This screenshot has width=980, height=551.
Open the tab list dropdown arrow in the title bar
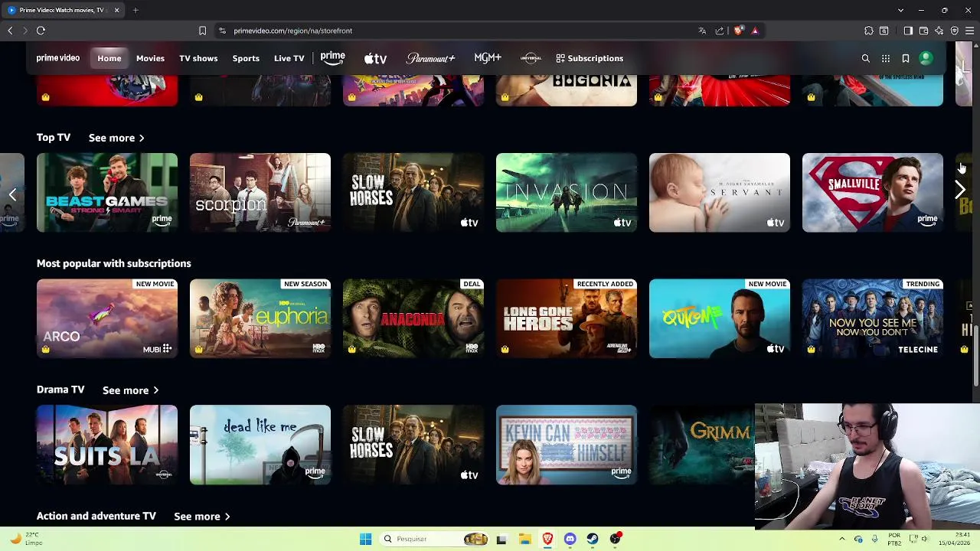click(x=900, y=10)
